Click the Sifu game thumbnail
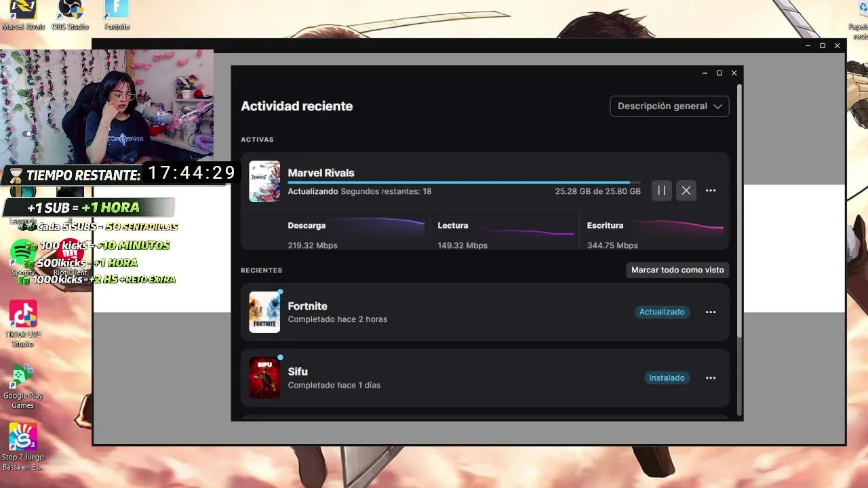Screen dimensions: 868x488 pos(264,378)
